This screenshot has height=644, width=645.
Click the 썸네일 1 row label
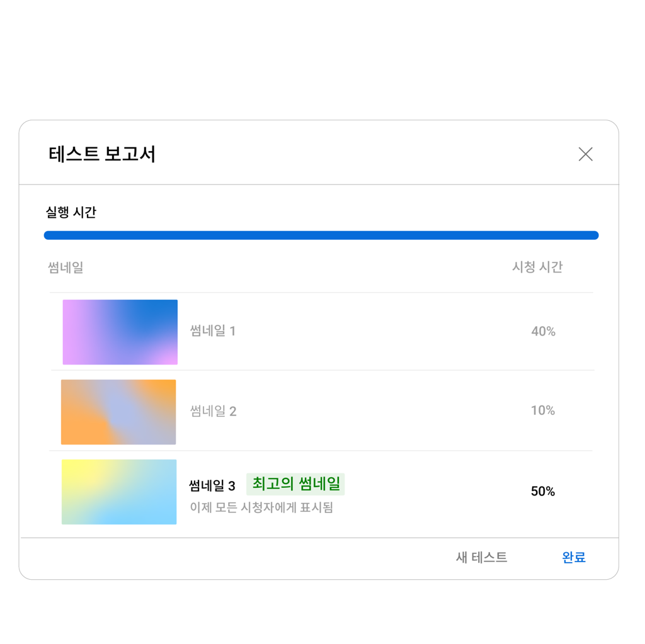[x=213, y=332]
